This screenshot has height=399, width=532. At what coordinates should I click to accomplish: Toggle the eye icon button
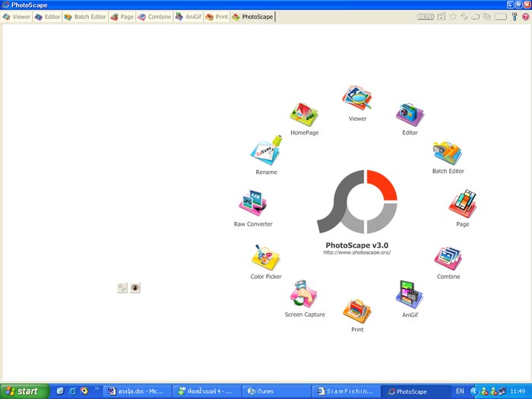pos(135,288)
